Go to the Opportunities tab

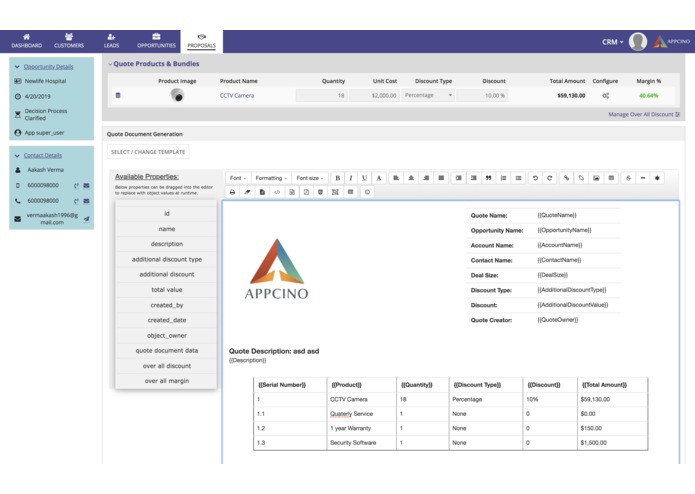click(156, 41)
